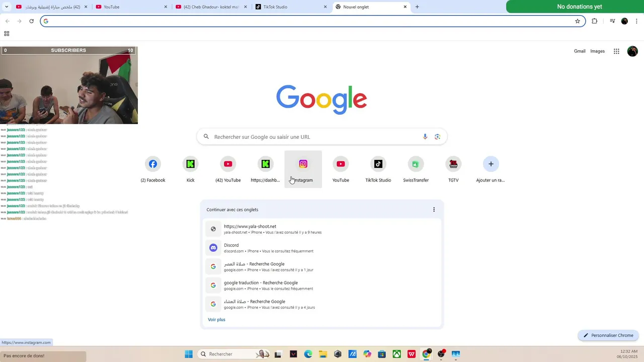Open the Discord recent tab entry
Viewport: 644px width, 362px height.
point(322,248)
